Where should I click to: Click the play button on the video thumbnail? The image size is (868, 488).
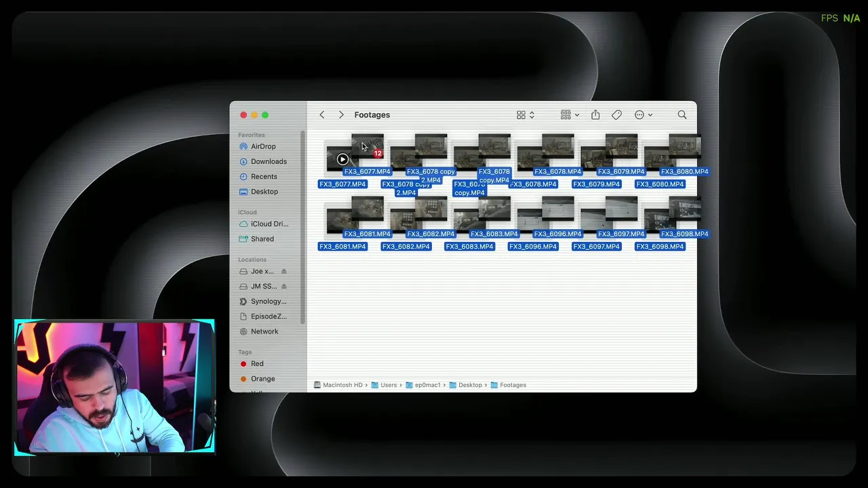pos(342,159)
